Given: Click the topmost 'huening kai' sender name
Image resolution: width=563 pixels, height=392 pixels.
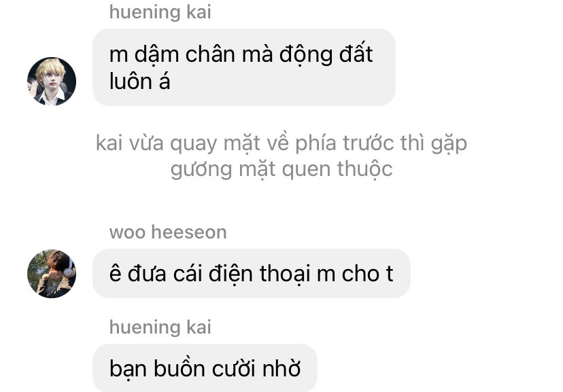Looking at the screenshot, I should 160,12.
